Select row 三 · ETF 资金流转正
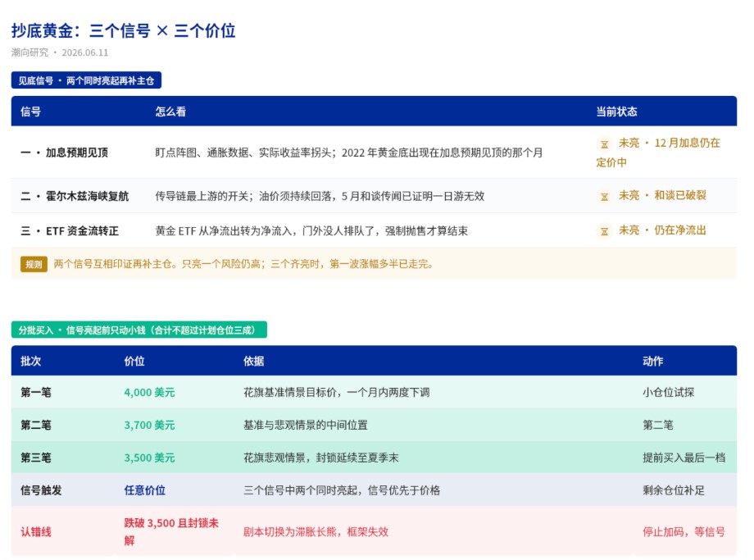Image resolution: width=754 pixels, height=560 pixels. pyautogui.click(x=374, y=230)
